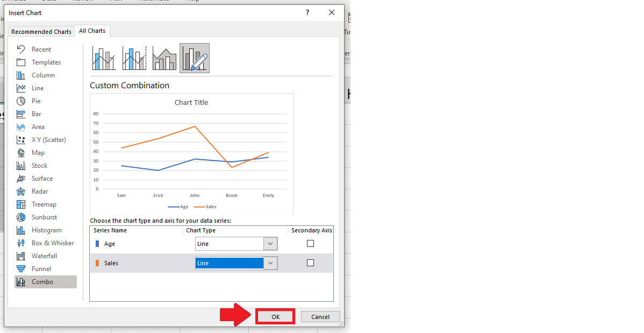Click OK to insert the combo chart
The height and width of the screenshot is (333, 644).
click(x=275, y=316)
